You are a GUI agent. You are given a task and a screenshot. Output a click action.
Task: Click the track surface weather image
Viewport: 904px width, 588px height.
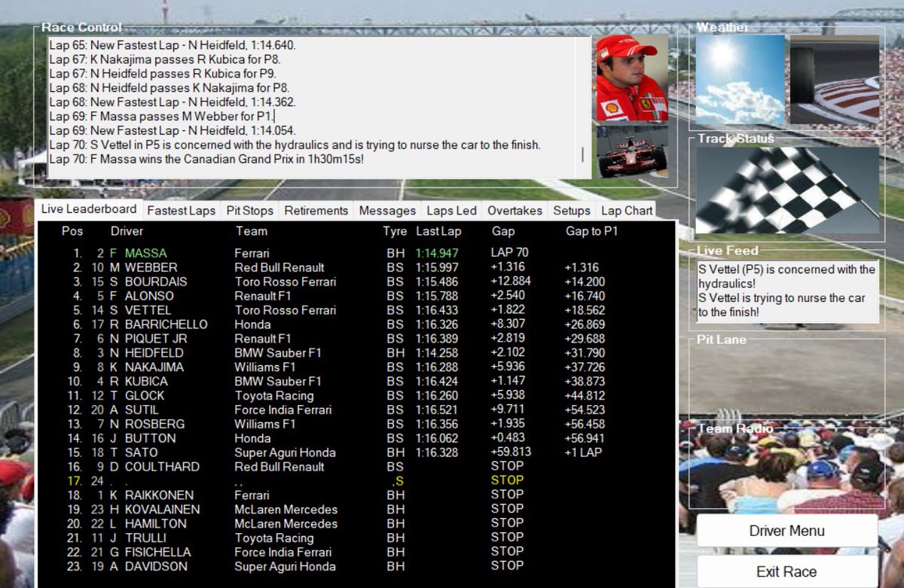click(834, 80)
